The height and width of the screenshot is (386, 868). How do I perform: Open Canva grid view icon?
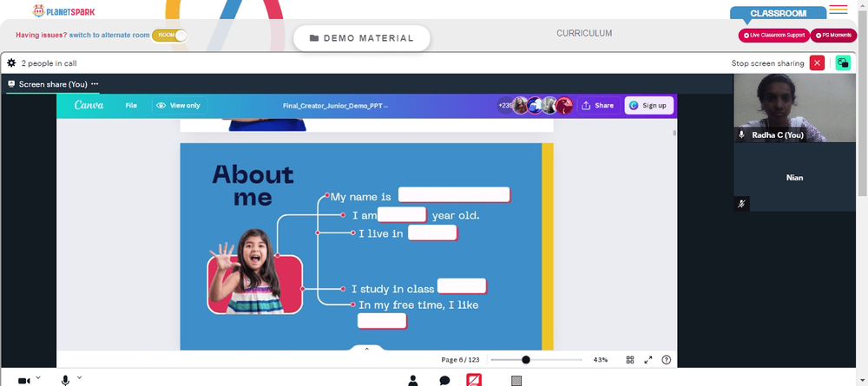[x=630, y=359]
